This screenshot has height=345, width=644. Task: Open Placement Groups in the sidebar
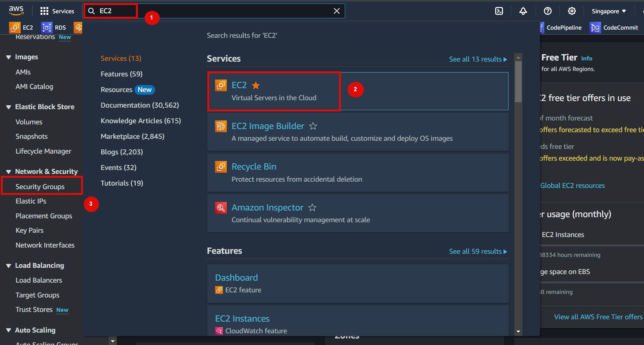(x=44, y=216)
